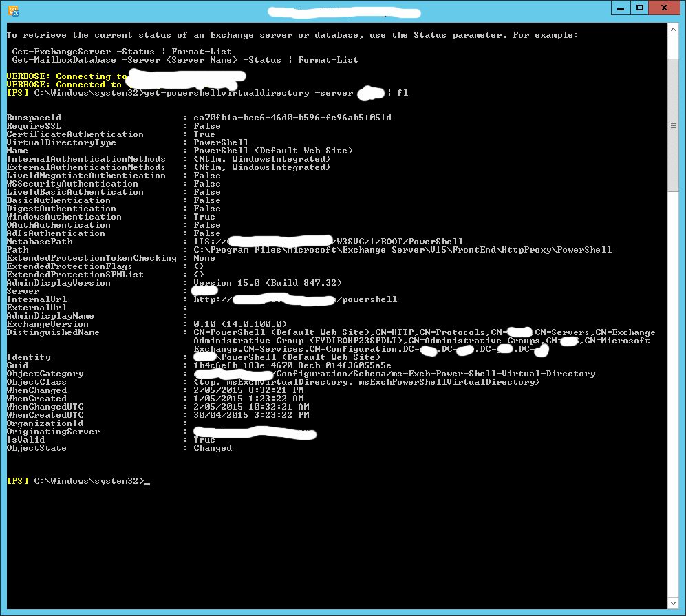Click the vertical scrollbar thumb

(673, 125)
